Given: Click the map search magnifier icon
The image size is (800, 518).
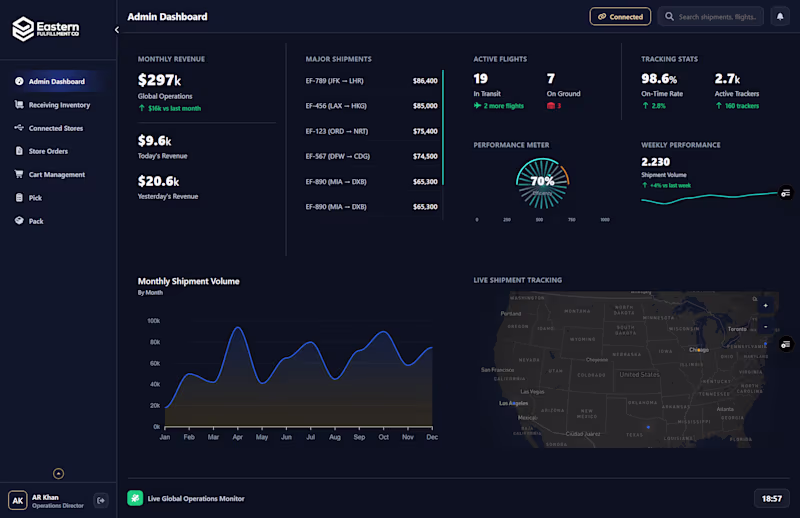Looking at the screenshot, I should 755,299.
